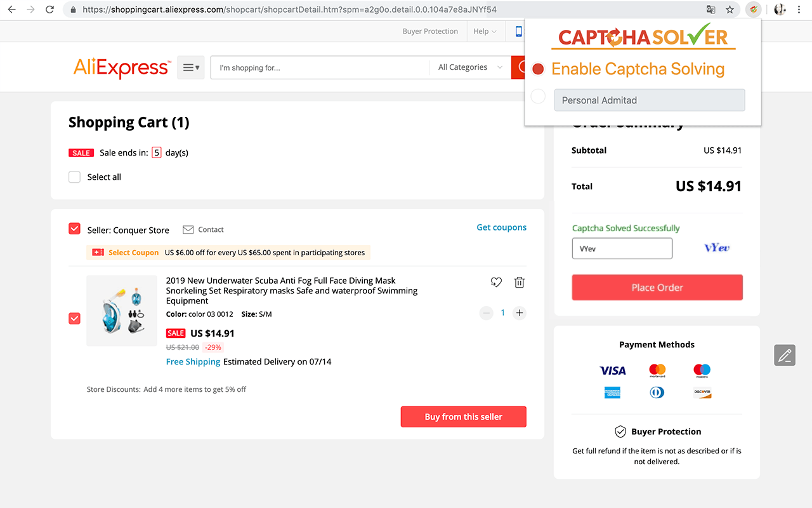Click the Free Shipping text
Image resolution: width=812 pixels, height=508 pixels.
coord(193,361)
